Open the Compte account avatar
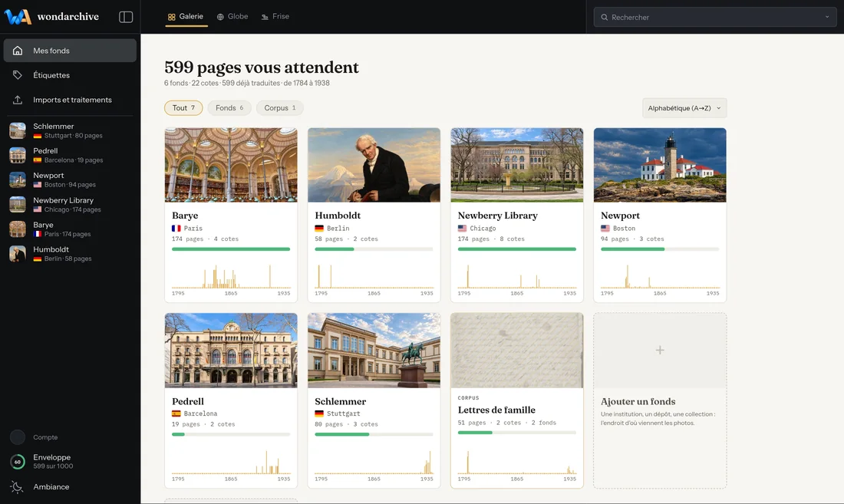Image resolution: width=844 pixels, height=504 pixels. [18, 437]
